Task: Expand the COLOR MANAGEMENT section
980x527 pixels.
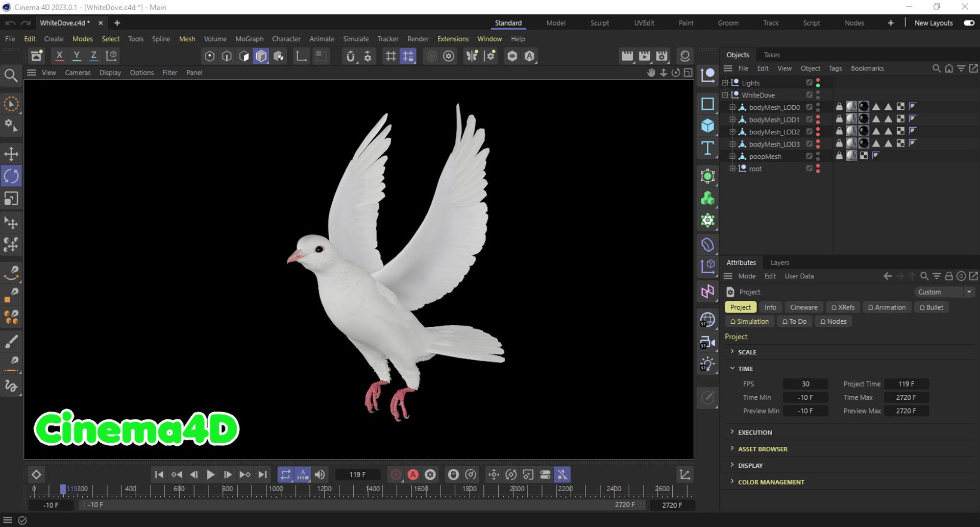Action: tap(732, 481)
